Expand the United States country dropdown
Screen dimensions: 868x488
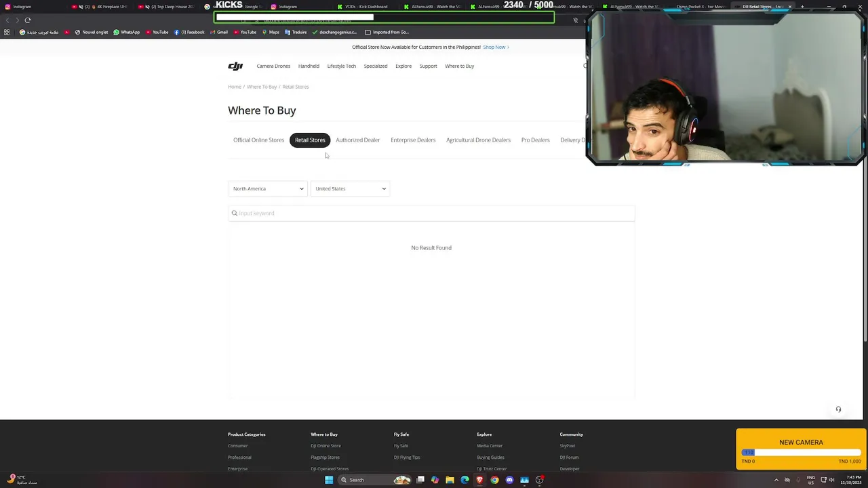pyautogui.click(x=350, y=188)
